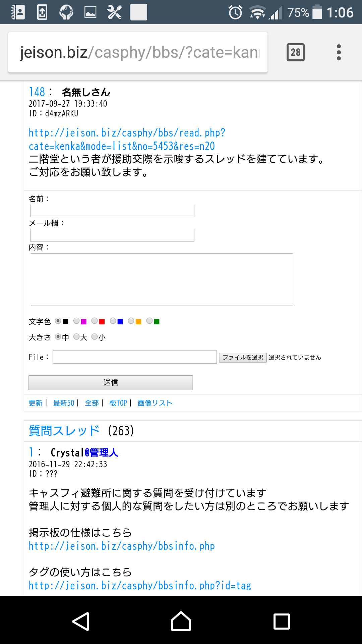The height and width of the screenshot is (644, 362).
Task: Tap the Android back navigation button
Action: tap(81, 621)
